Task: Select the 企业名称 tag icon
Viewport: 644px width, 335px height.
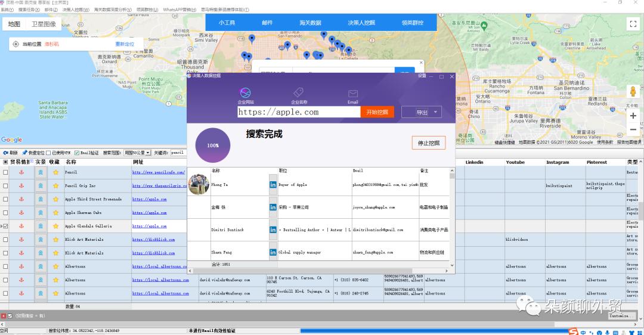Action: pyautogui.click(x=299, y=92)
